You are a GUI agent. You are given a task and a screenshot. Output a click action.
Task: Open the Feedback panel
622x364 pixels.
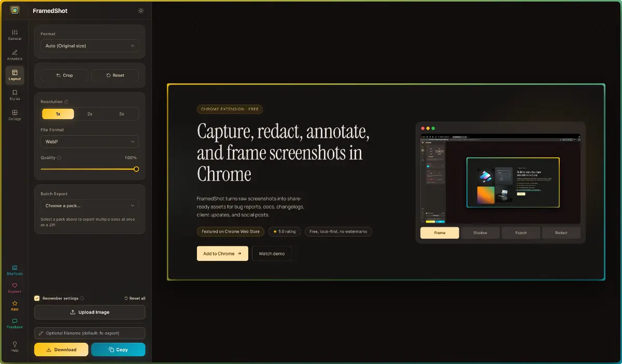(x=14, y=323)
